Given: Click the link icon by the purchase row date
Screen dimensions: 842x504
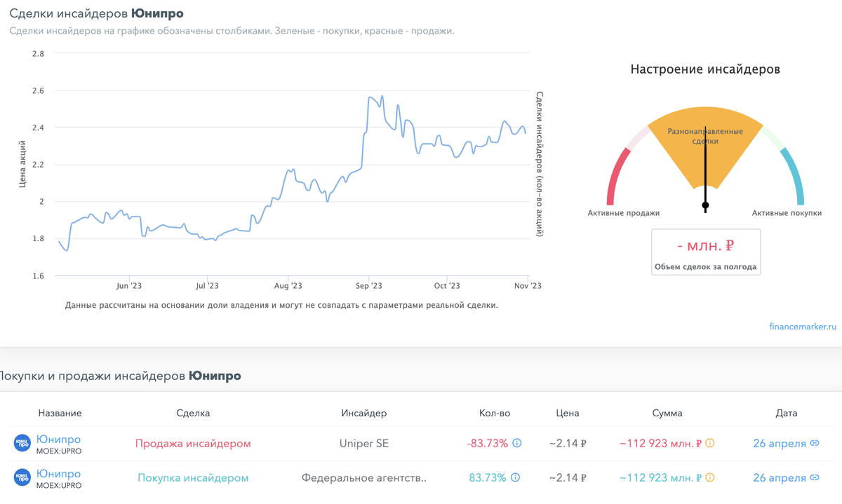Looking at the screenshot, I should (x=815, y=477).
